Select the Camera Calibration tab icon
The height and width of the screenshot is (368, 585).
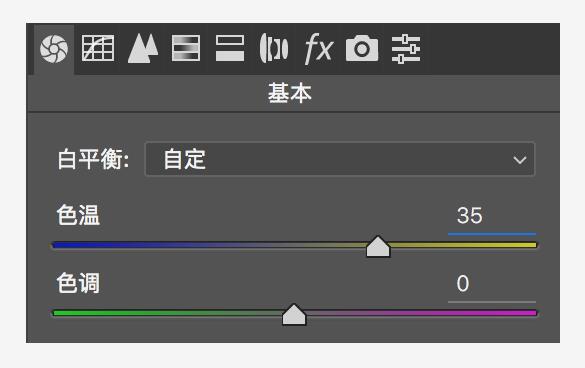coord(362,48)
